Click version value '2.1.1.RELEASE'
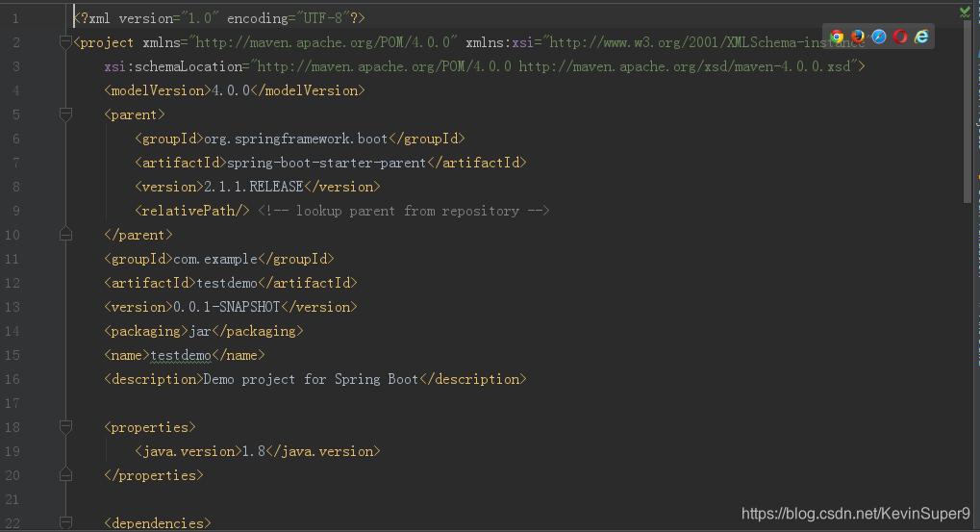Screen dimensions: 980x532 [254, 187]
